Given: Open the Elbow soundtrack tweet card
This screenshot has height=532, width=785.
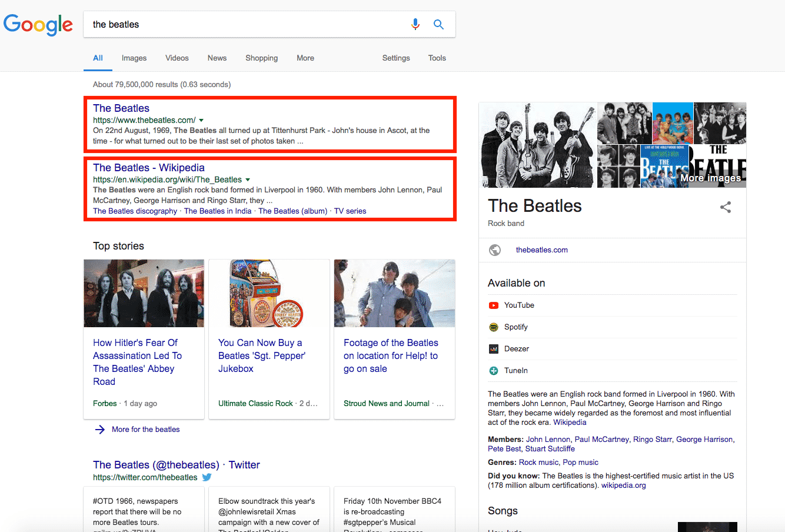Looking at the screenshot, I should 269,509.
